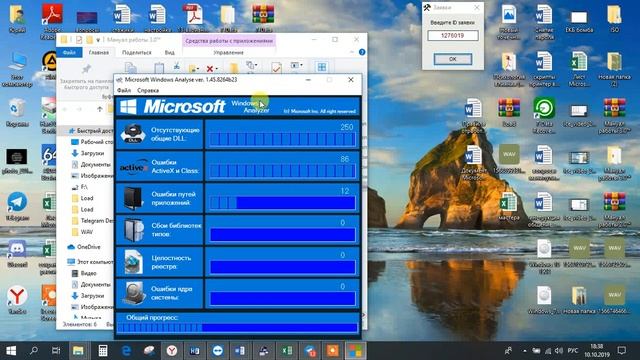Open 'Справка' menu in Analyzer window
640x360 pixels.
tap(148, 90)
